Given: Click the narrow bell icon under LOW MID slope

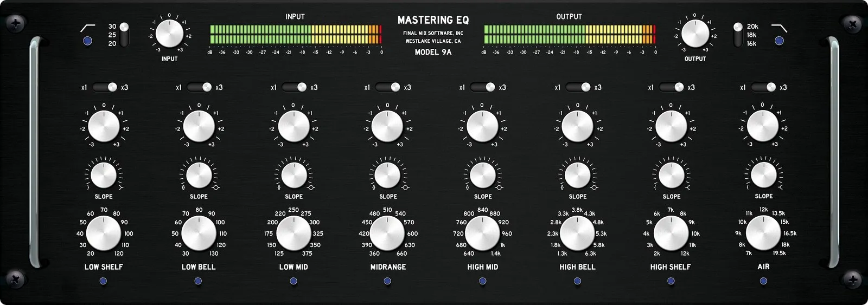Looking at the screenshot, I should 279,187.
